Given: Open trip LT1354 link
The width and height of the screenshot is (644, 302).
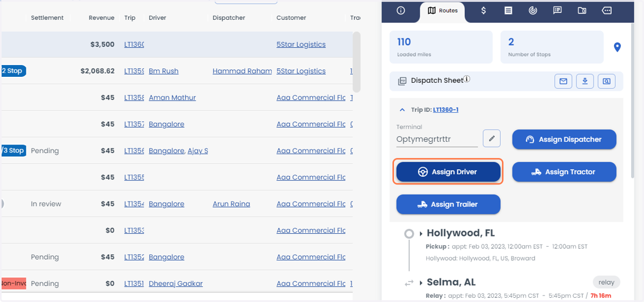Looking at the screenshot, I should point(134,204).
